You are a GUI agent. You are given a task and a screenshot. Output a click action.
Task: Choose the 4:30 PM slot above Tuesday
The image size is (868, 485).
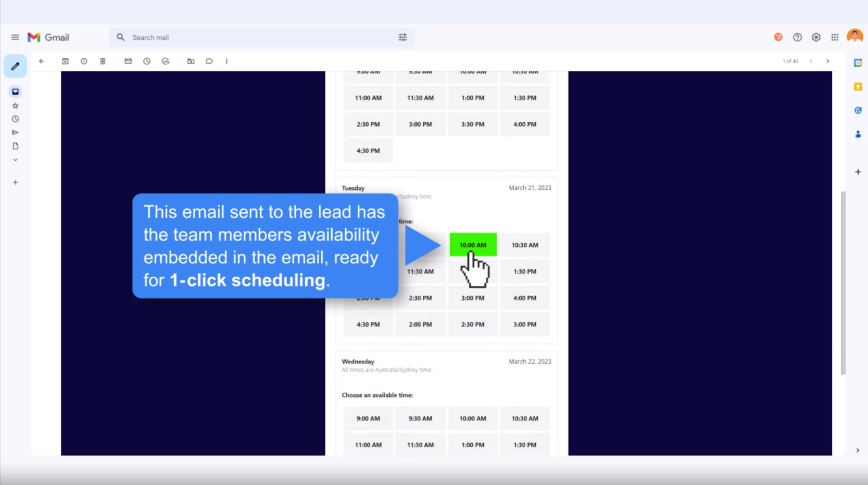[x=368, y=151]
